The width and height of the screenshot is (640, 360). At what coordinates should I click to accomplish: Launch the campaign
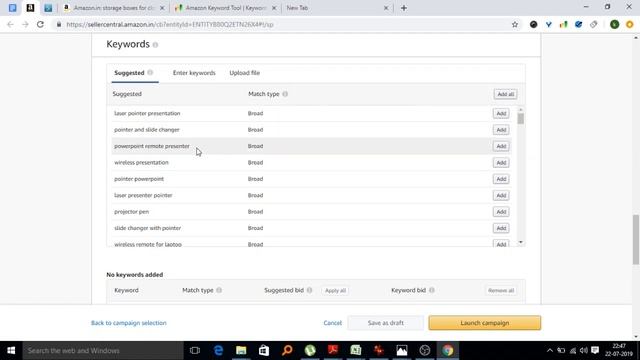click(484, 323)
